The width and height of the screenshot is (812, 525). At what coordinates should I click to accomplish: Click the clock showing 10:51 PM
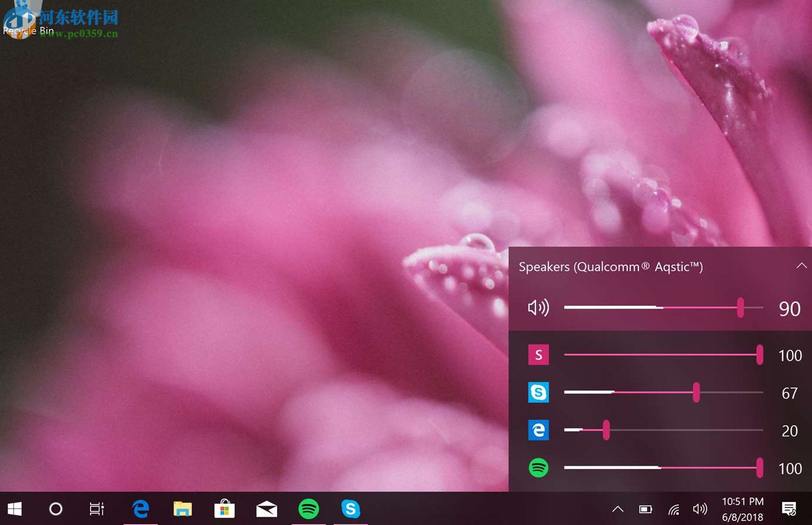(742, 501)
